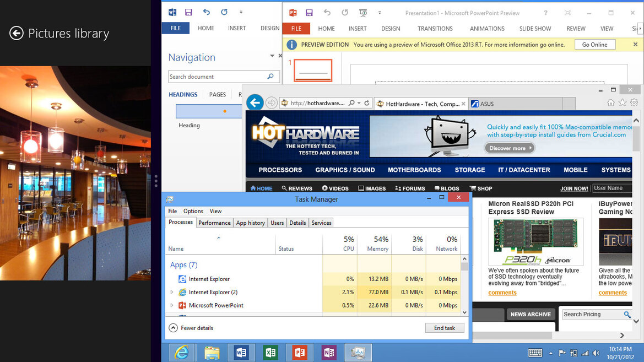Dismiss the Preview Edition info banner
This screenshot has width=644, height=362.
tap(635, 45)
